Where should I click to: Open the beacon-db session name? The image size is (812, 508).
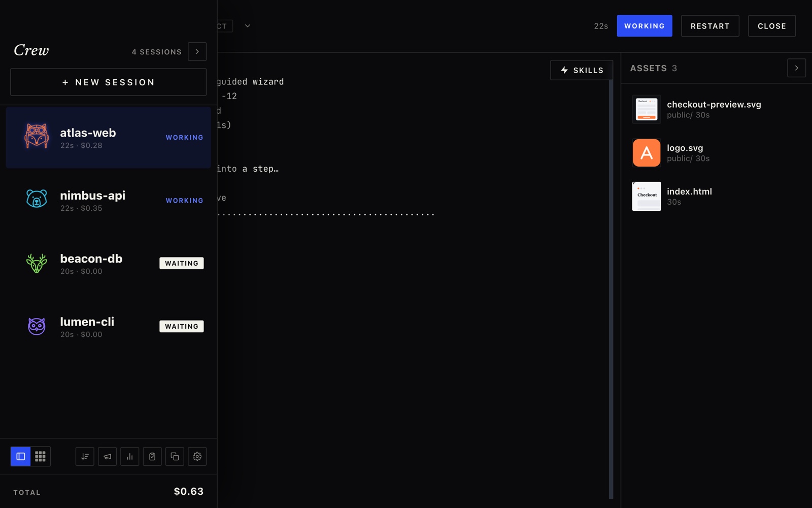(x=91, y=259)
